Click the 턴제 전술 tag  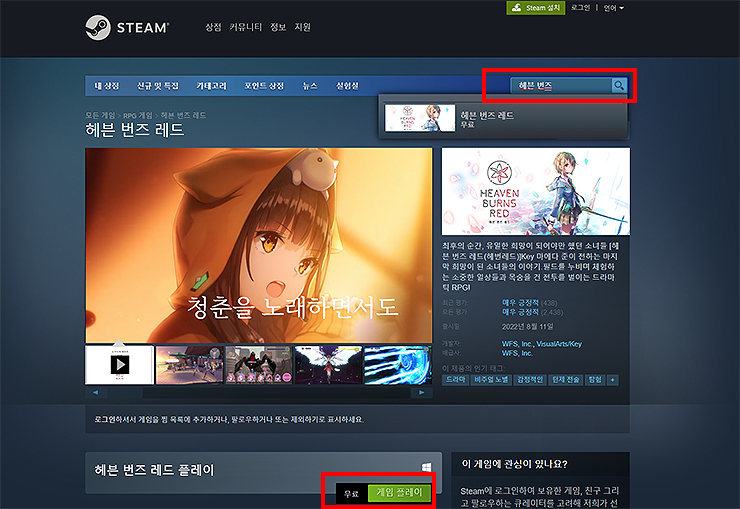[566, 380]
